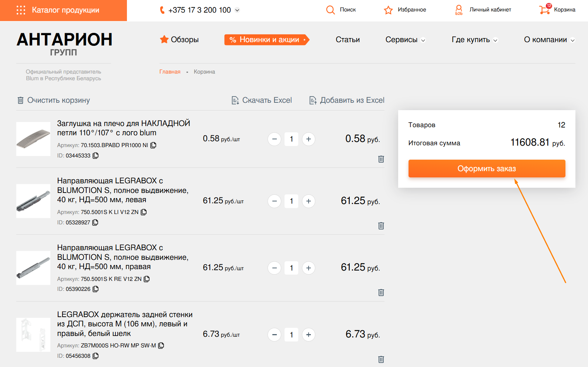This screenshot has height=367, width=588.
Task: Click quantity field for LEGRABOX правая guide
Action: [x=292, y=268]
